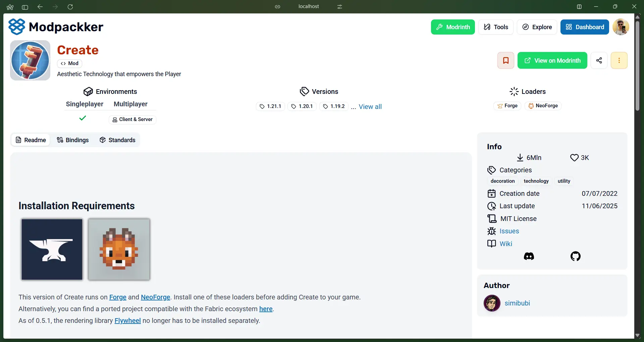Open the Fabric port 'here' link

pyautogui.click(x=266, y=309)
